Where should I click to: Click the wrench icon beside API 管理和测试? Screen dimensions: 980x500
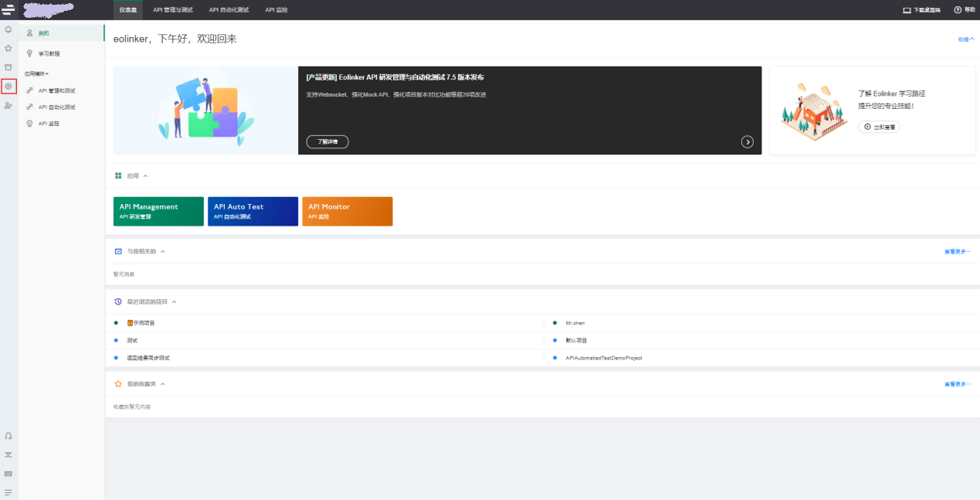pyautogui.click(x=29, y=90)
